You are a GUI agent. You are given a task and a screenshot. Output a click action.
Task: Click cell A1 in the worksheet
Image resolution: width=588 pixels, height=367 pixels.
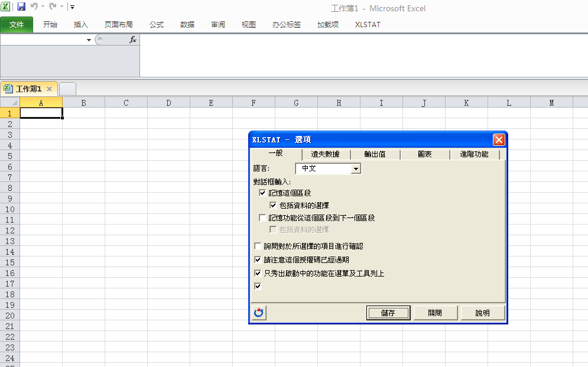(x=41, y=113)
